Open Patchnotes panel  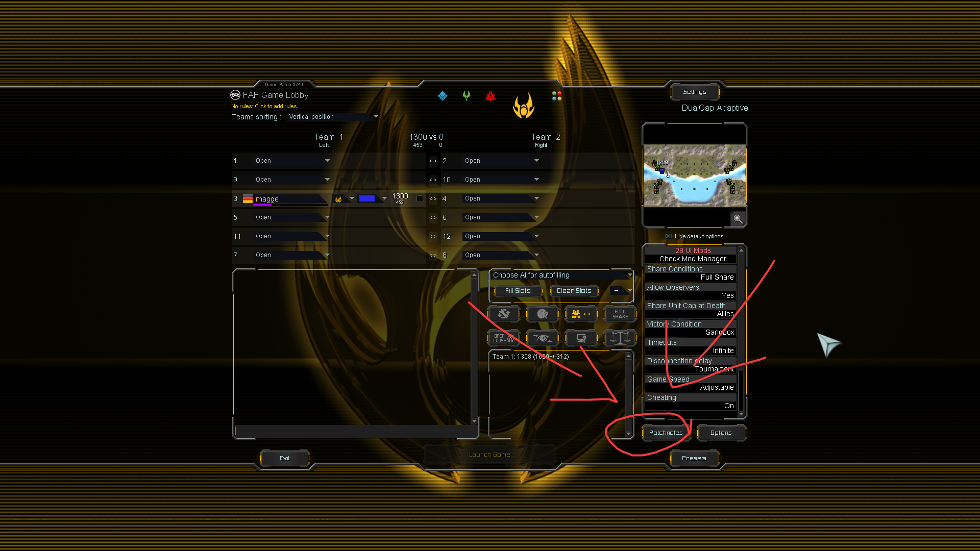coord(665,432)
